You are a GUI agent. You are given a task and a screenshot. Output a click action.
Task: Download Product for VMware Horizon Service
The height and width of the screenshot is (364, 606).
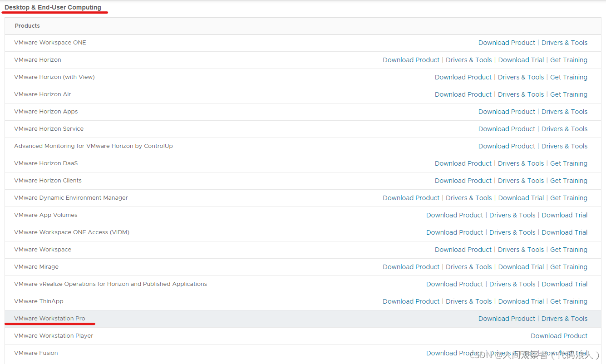click(x=507, y=129)
